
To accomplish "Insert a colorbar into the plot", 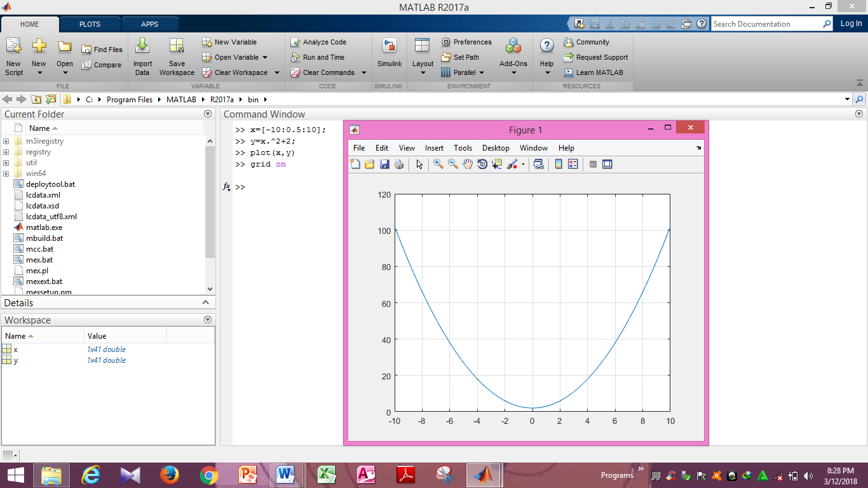I will (559, 164).
